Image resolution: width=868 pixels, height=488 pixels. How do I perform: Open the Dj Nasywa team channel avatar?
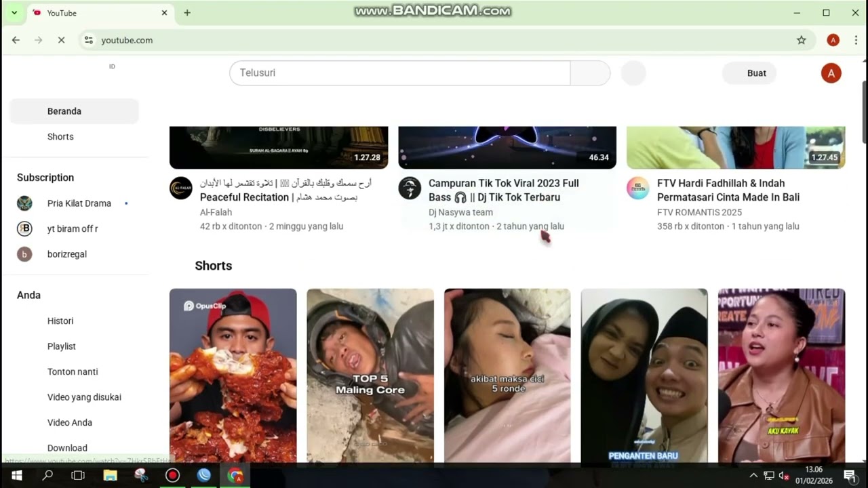(x=410, y=188)
